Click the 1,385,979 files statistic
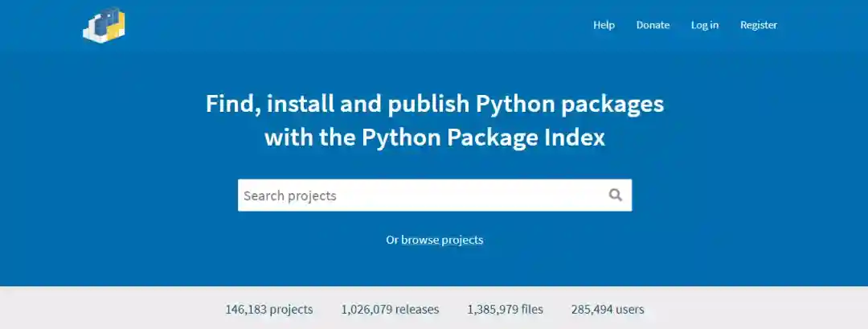The height and width of the screenshot is (329, 868). pyautogui.click(x=505, y=309)
